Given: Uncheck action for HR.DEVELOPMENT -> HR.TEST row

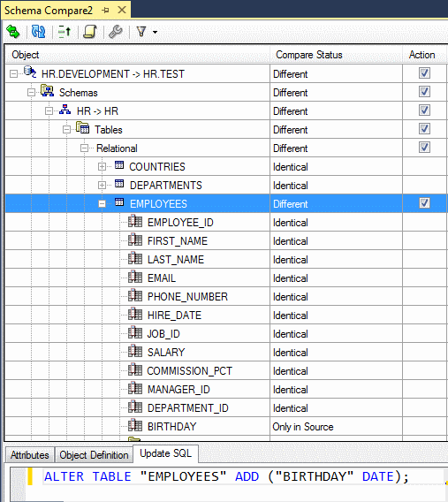Looking at the screenshot, I should coord(424,73).
